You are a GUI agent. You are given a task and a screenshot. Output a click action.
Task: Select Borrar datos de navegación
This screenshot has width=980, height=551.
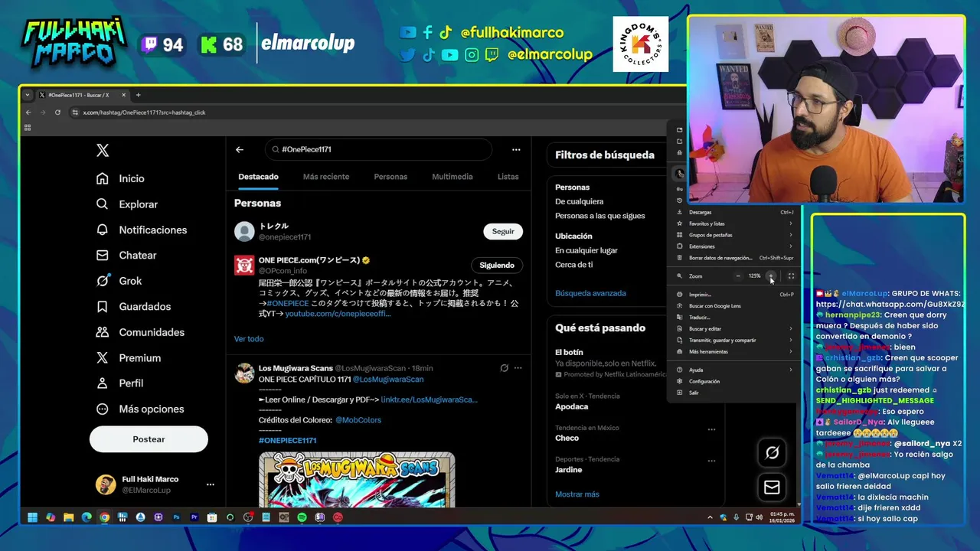tap(735, 258)
